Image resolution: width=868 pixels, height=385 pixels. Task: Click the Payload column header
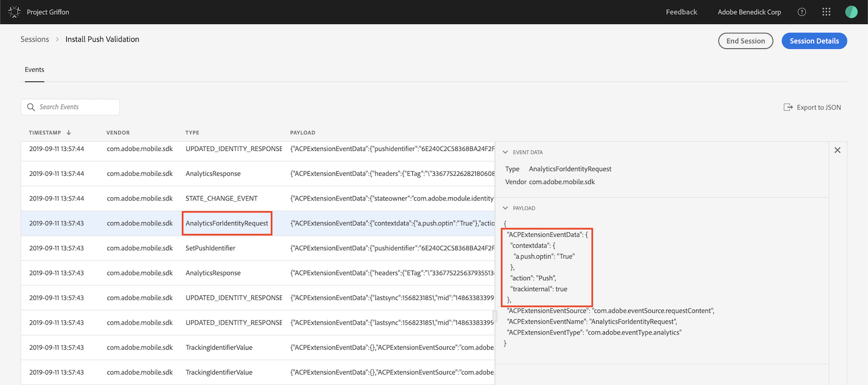click(303, 132)
